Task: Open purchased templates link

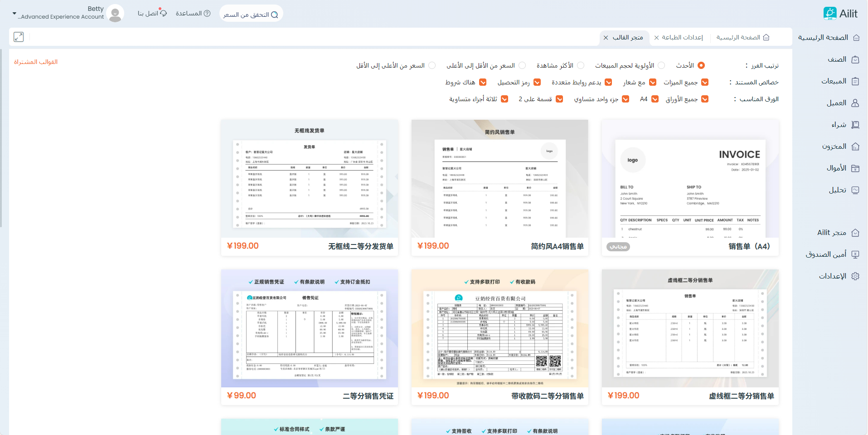Action: (36, 62)
